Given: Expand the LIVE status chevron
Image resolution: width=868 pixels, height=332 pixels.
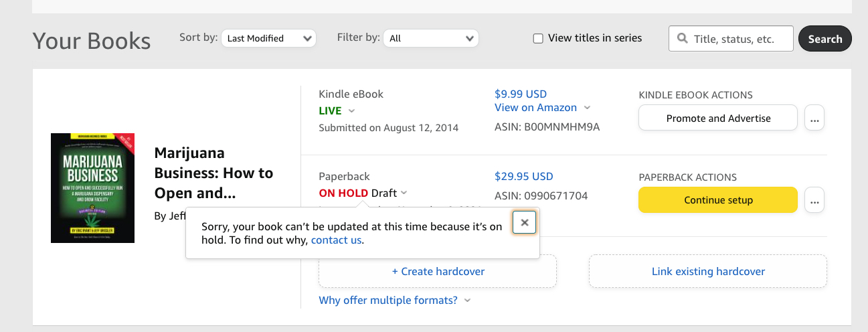Looking at the screenshot, I should click(x=352, y=111).
